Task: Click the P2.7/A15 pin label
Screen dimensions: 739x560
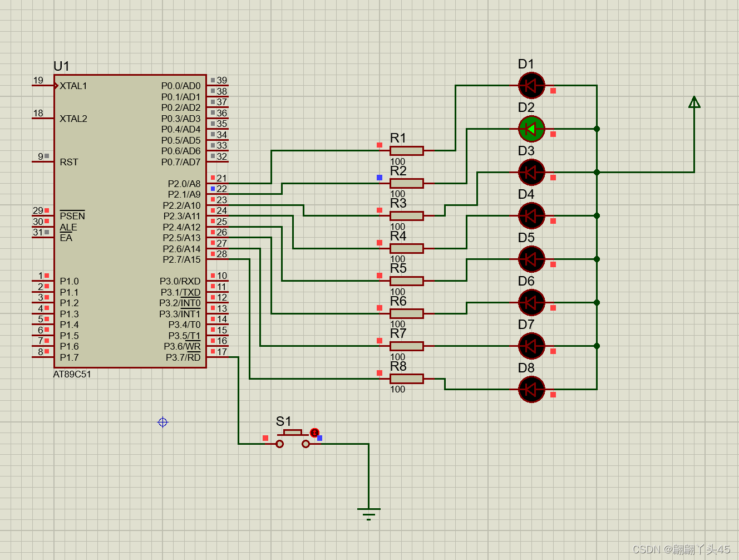Action: click(181, 259)
